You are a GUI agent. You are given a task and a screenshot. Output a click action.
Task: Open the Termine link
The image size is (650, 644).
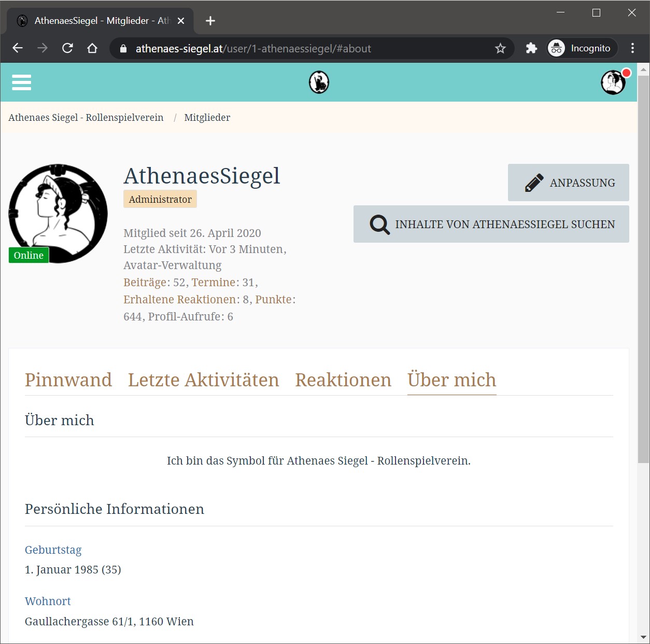pos(214,283)
